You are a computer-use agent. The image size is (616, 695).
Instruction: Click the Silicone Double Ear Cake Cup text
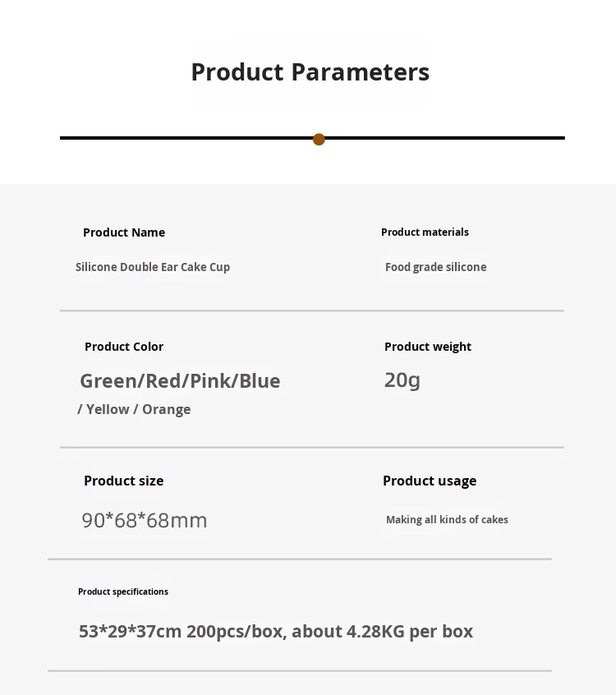click(x=153, y=267)
